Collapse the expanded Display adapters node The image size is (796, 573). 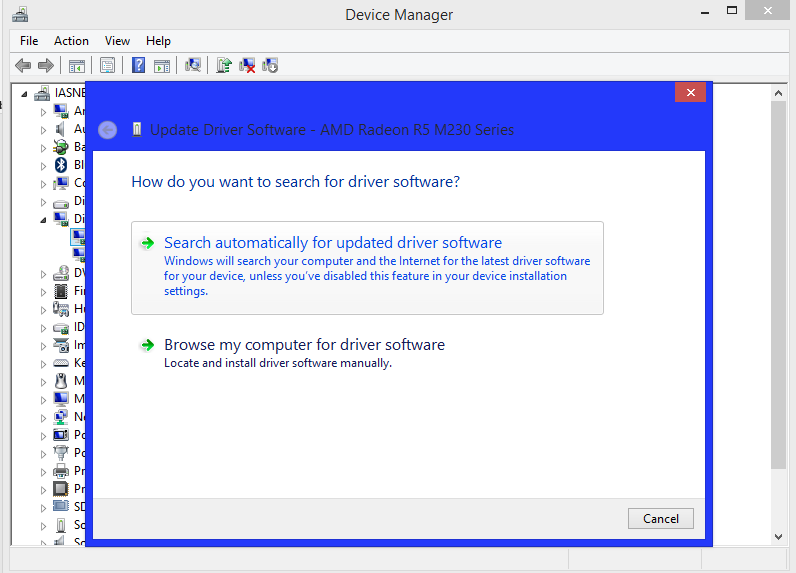tap(43, 219)
